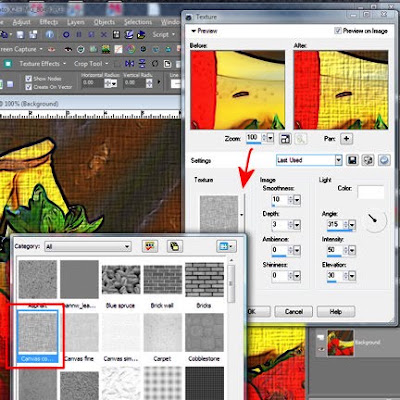Screen dimensions: 400x400
Task: Click the landscape photo icon in photo toolbar
Action: tap(106, 49)
